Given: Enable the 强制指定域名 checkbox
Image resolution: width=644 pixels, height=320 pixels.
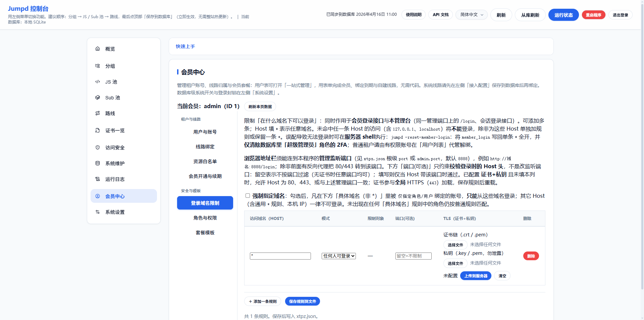Looking at the screenshot, I should point(248,196).
